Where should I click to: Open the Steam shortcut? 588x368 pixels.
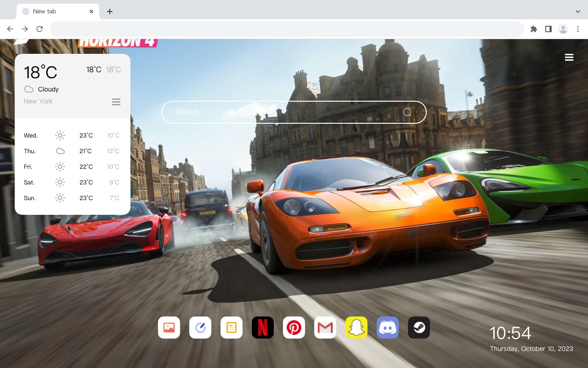point(419,328)
